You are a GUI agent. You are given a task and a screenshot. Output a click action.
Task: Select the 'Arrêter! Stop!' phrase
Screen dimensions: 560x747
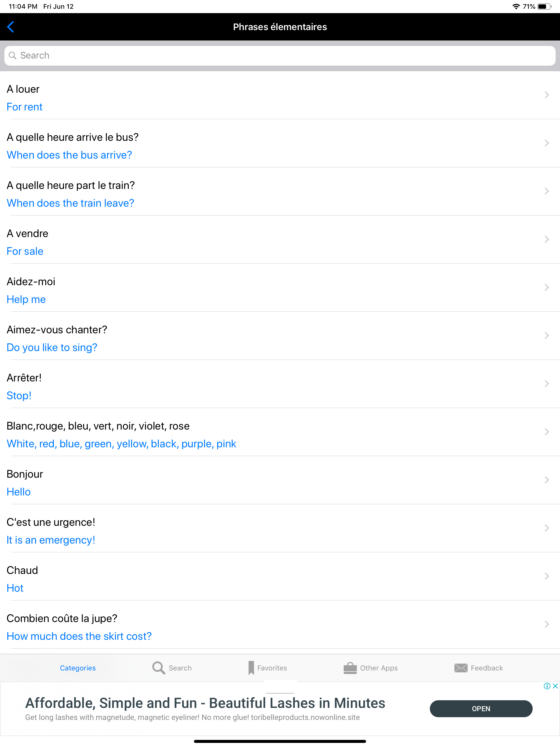coord(280,384)
